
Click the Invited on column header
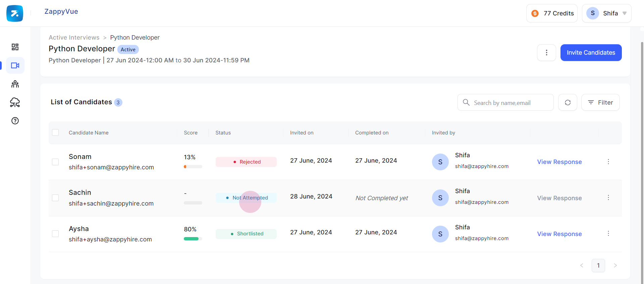(302, 133)
